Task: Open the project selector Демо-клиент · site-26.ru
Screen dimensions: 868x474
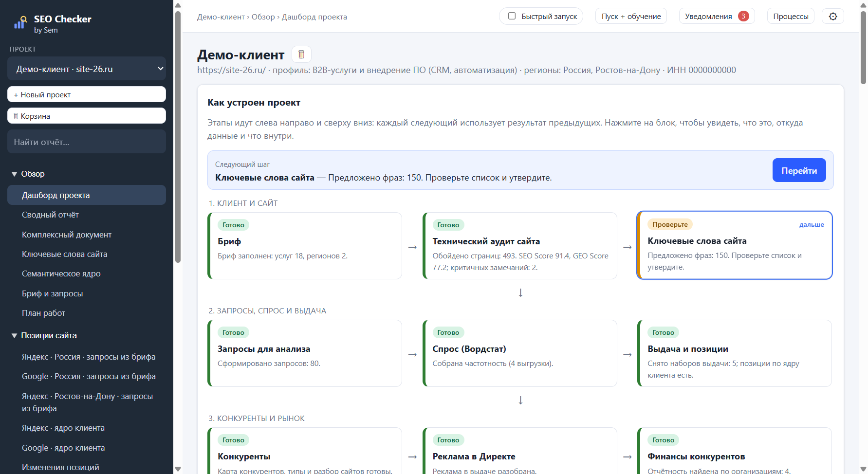Action: pyautogui.click(x=87, y=69)
